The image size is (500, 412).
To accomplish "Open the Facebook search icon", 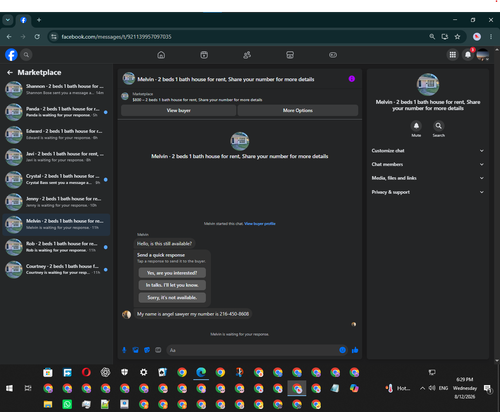I will point(26,55).
